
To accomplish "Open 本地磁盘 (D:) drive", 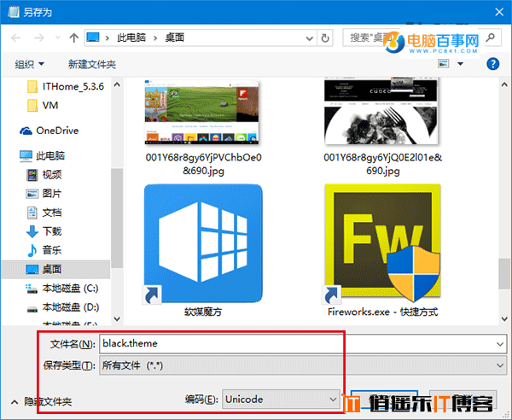I will 62,307.
